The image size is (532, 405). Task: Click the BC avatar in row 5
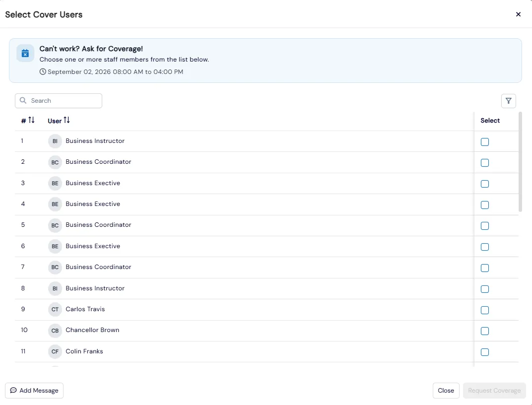coord(55,225)
